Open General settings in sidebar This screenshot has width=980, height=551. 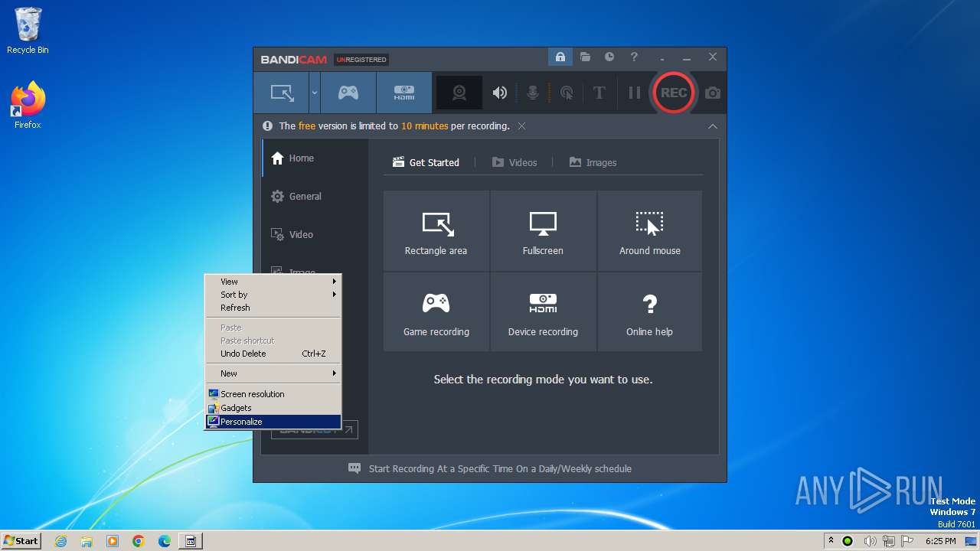(x=315, y=197)
